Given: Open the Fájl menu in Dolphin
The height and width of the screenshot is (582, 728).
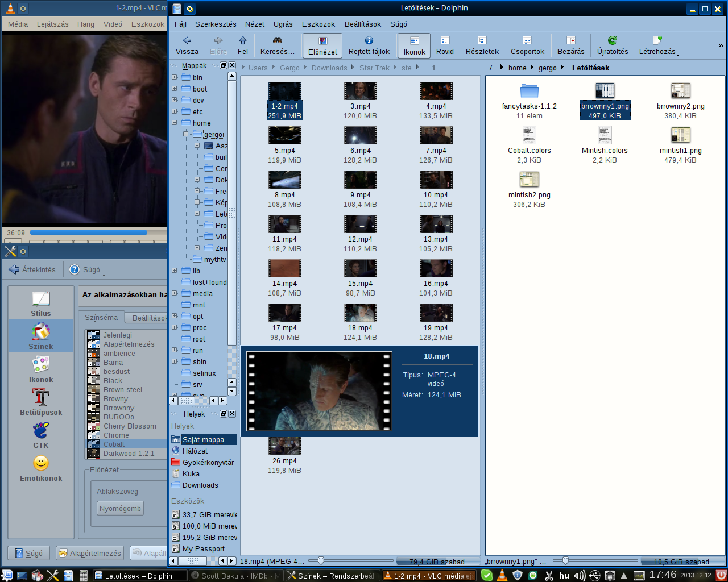Looking at the screenshot, I should [x=180, y=24].
